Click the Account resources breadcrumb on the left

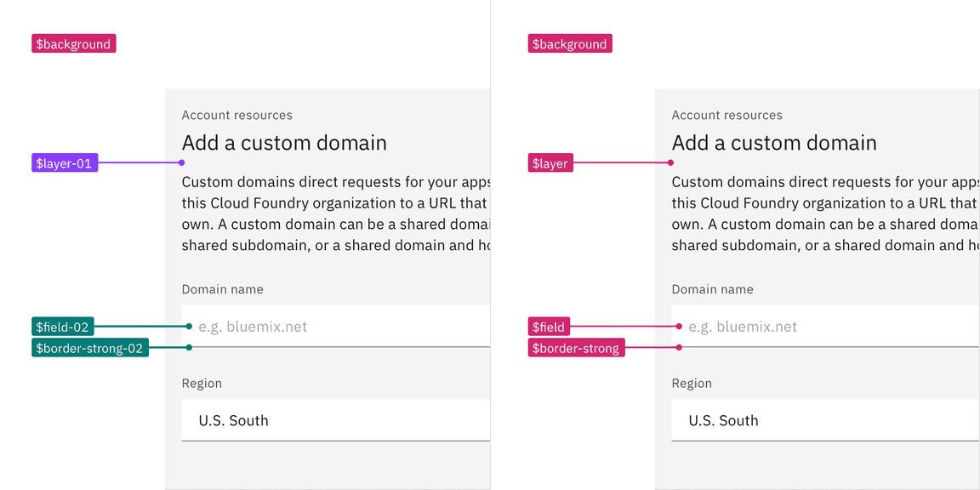click(x=236, y=115)
